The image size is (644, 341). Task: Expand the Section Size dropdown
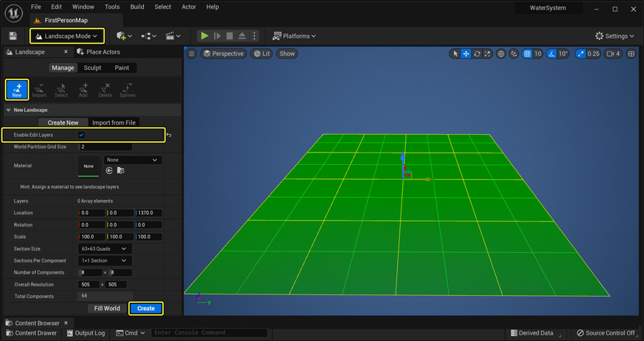[104, 249]
